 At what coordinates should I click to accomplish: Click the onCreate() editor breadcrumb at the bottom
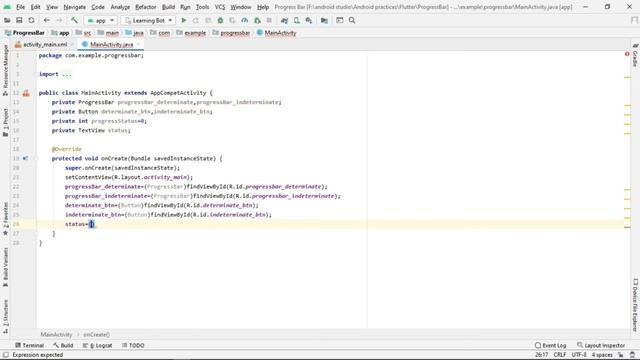(96, 335)
